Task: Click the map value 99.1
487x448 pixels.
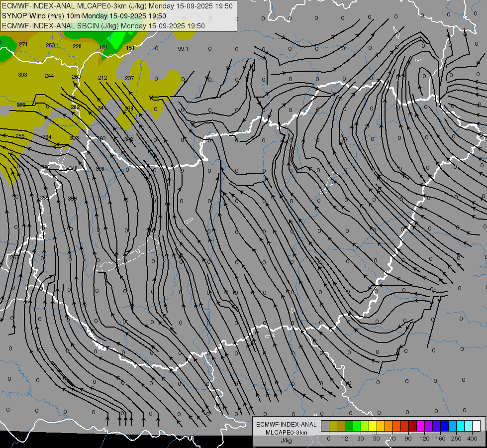Action: tap(183, 49)
